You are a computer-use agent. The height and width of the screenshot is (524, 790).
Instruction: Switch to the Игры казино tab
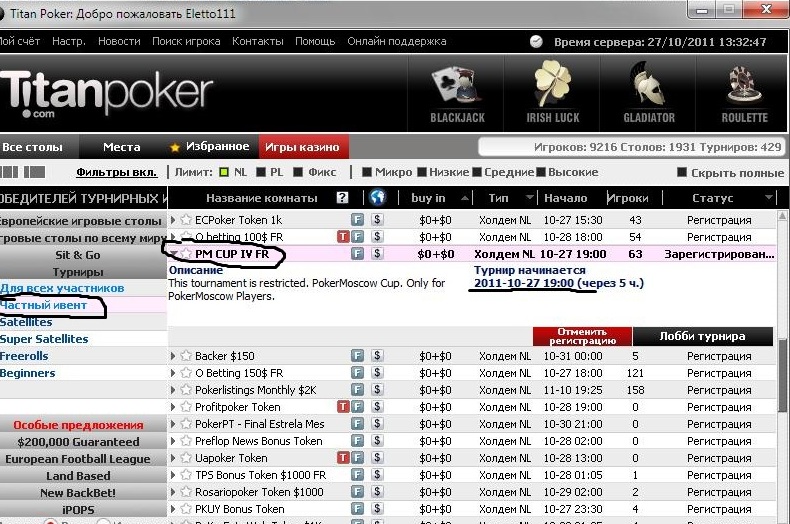point(302,147)
